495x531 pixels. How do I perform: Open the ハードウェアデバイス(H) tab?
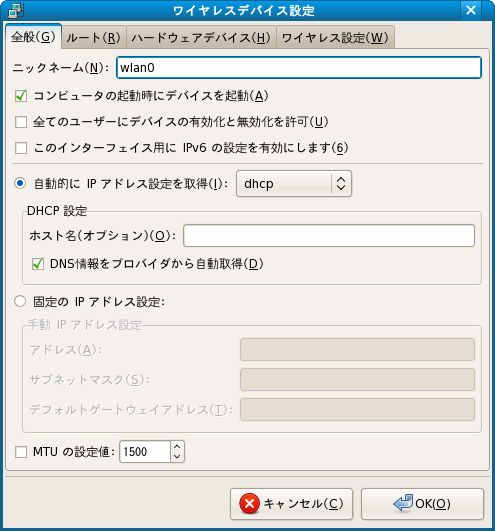[201, 37]
